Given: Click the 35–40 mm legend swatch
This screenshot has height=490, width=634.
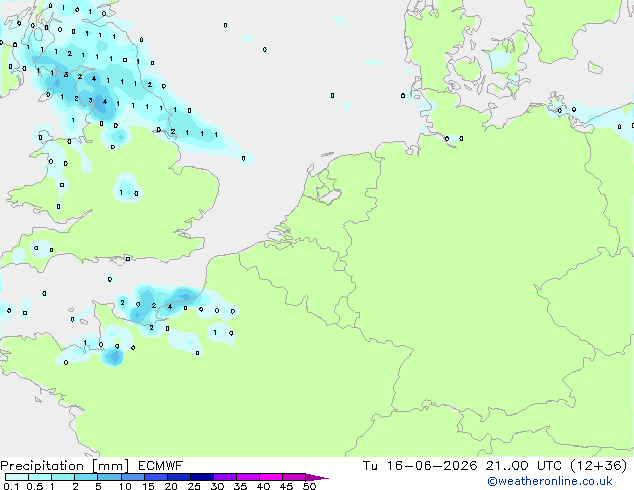Looking at the screenshot, I should click(x=248, y=477).
